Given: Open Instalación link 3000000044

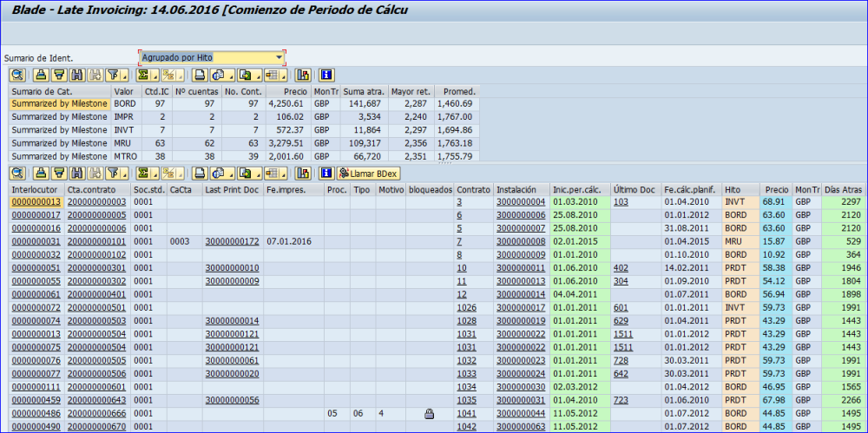Looking at the screenshot, I should 521,413.
